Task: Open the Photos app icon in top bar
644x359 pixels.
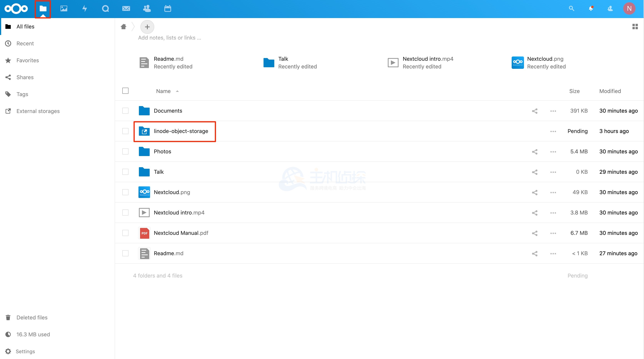Action: click(64, 9)
